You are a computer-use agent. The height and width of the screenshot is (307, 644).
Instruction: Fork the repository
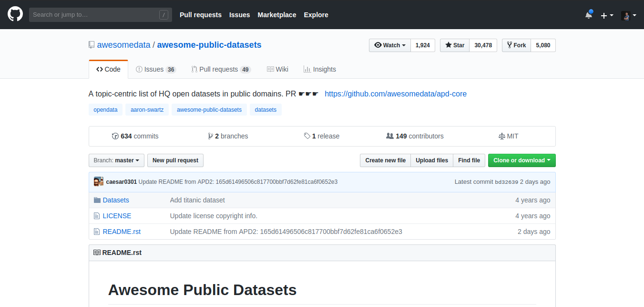516,45
